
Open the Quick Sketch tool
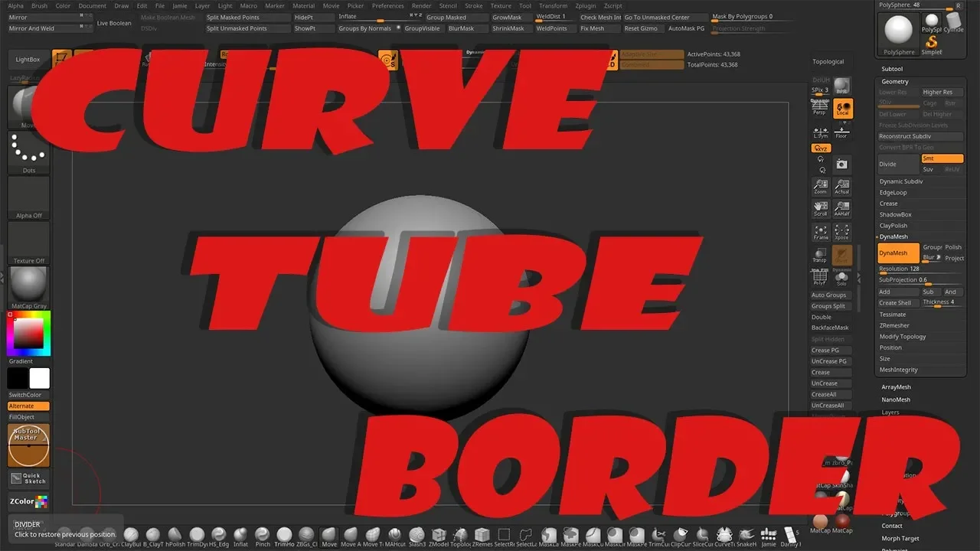point(28,478)
